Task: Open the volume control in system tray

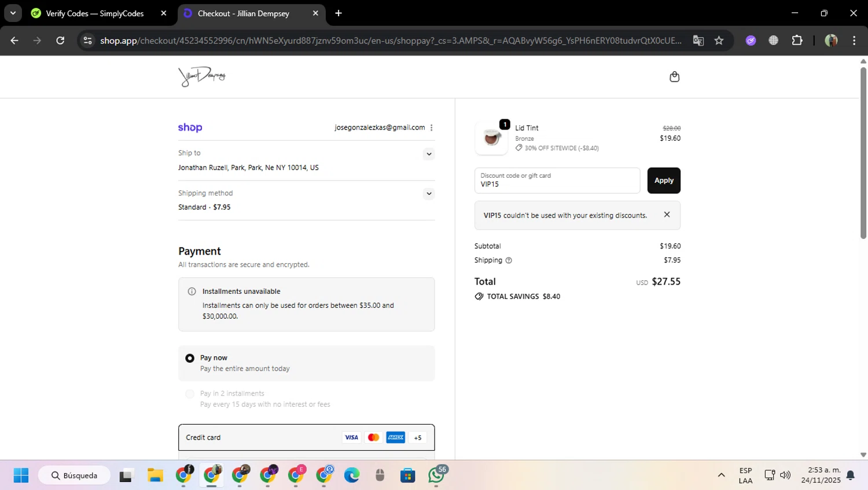Action: tap(785, 476)
